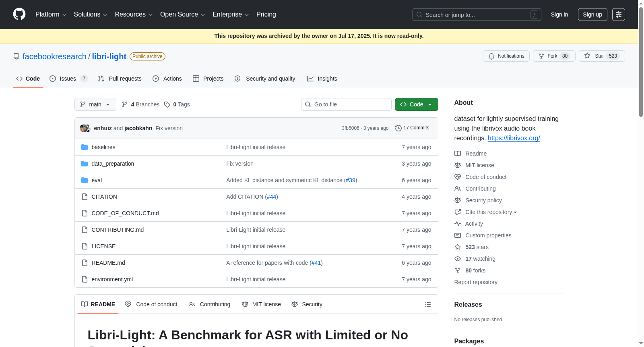Click the note icon beside Custom properties
The height and width of the screenshot is (347, 644).
point(458,235)
